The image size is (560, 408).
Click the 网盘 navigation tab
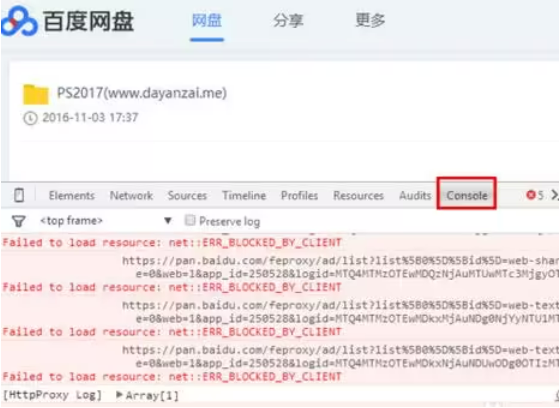point(207,20)
